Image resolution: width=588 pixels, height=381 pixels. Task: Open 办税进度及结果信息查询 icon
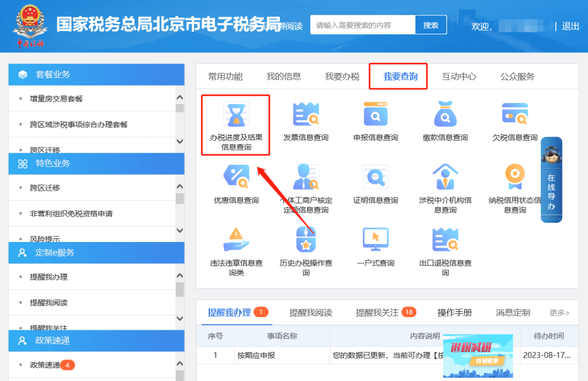click(236, 114)
